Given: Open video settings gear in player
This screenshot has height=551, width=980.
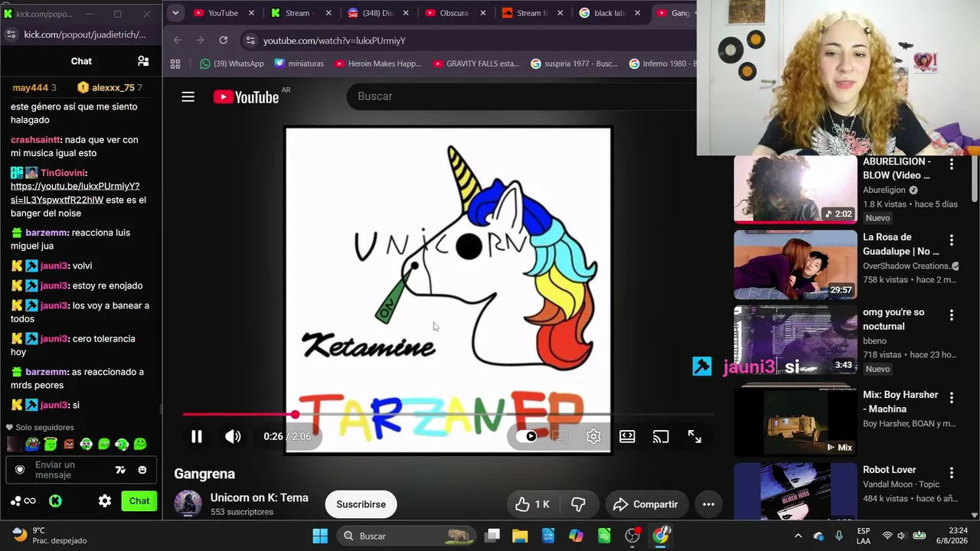Looking at the screenshot, I should (593, 436).
